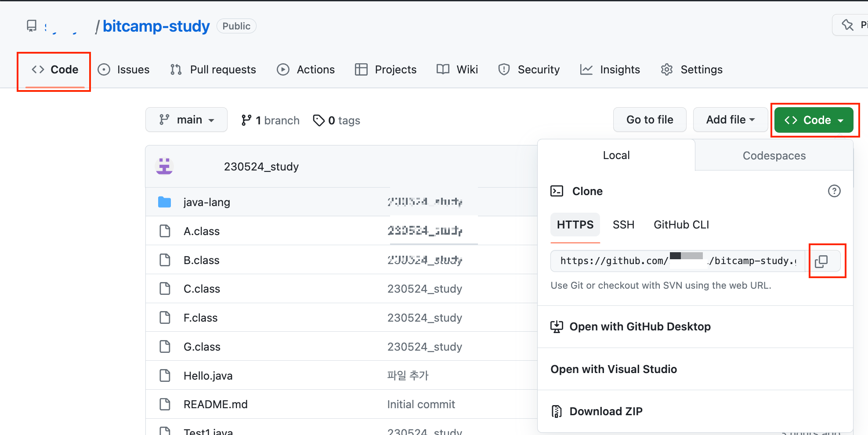Viewport: 868px width, 435px height.
Task: Click the java-lang folder icon
Action: (x=164, y=202)
